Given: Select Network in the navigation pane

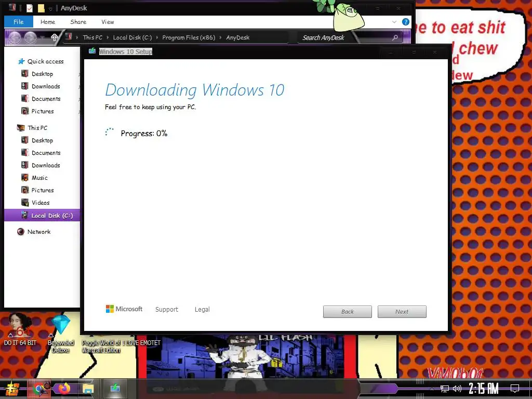Looking at the screenshot, I should click(38, 232).
